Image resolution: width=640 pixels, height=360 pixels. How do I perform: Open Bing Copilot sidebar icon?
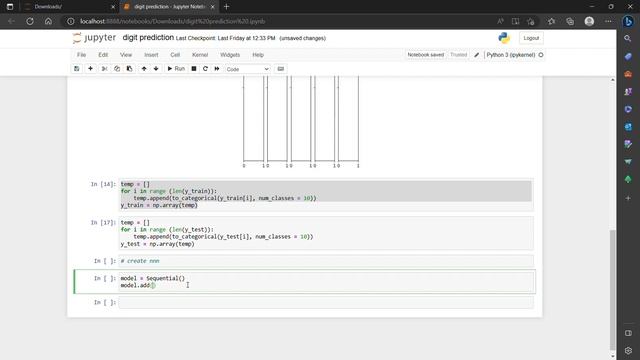click(x=628, y=21)
